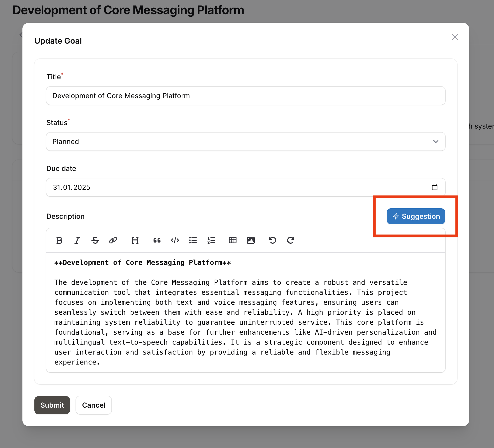
Task: Insert a blockquote
Action: coord(157,240)
